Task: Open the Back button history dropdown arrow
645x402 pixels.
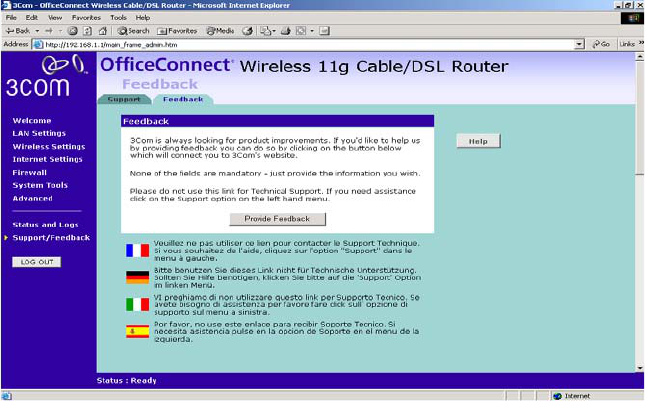Action: click(x=37, y=31)
